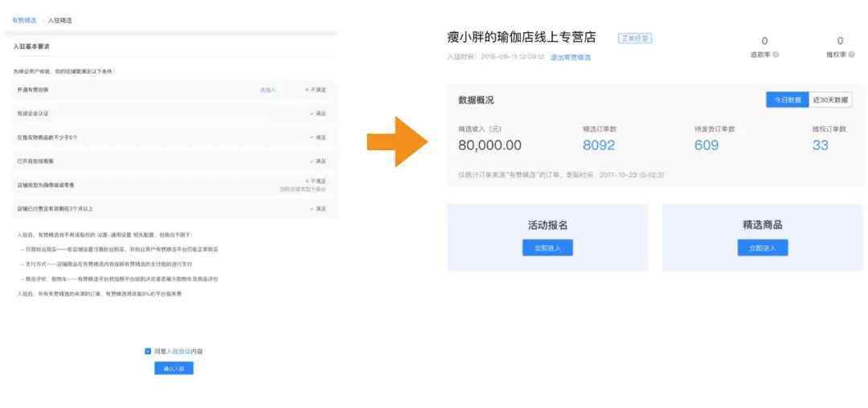Click the orange arrow between the two pages
This screenshot has height=408, width=868.
[394, 142]
